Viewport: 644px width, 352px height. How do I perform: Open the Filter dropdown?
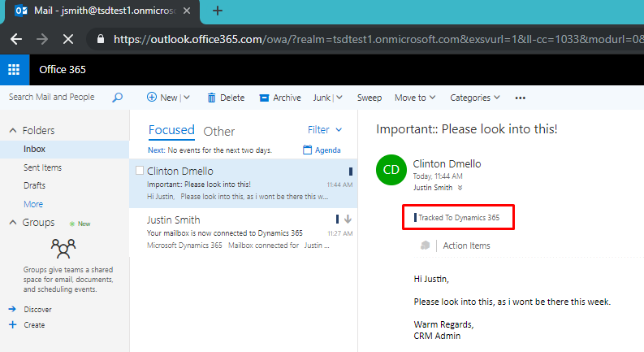pos(325,130)
